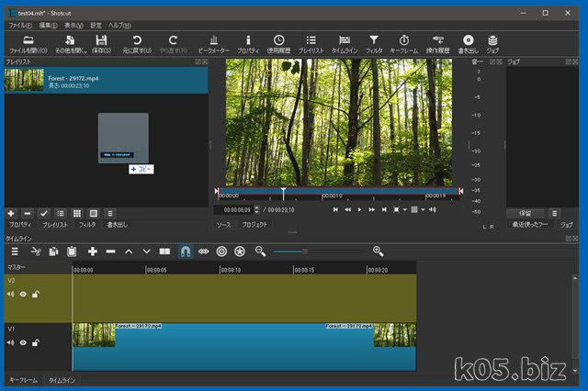Viewport: 588px width, 391px height.
Task: Mute track V2 audio
Action: tap(10, 294)
